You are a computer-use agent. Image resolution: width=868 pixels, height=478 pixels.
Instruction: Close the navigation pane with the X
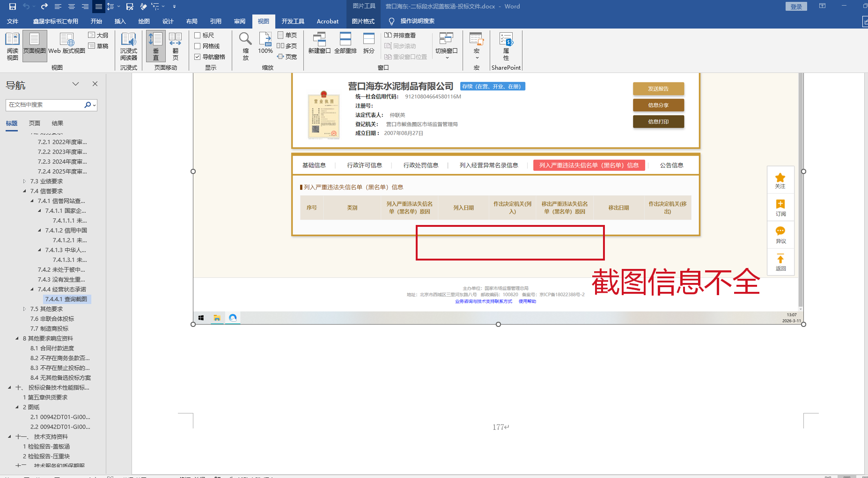coord(95,84)
